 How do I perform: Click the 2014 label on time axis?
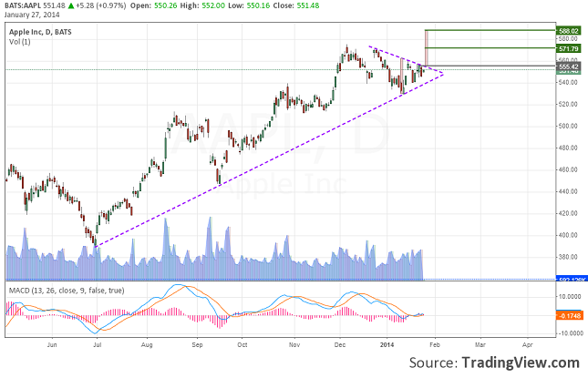pyautogui.click(x=387, y=344)
